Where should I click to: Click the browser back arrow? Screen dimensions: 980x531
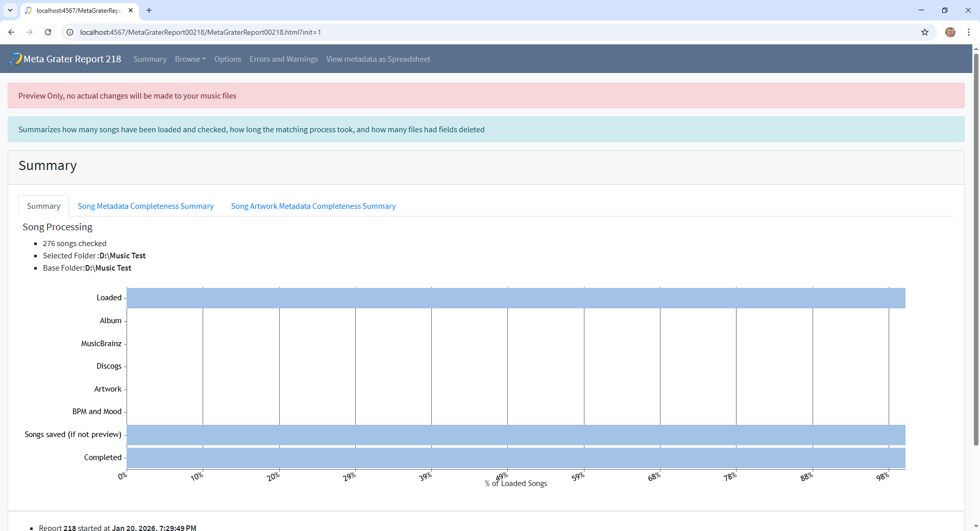tap(11, 32)
